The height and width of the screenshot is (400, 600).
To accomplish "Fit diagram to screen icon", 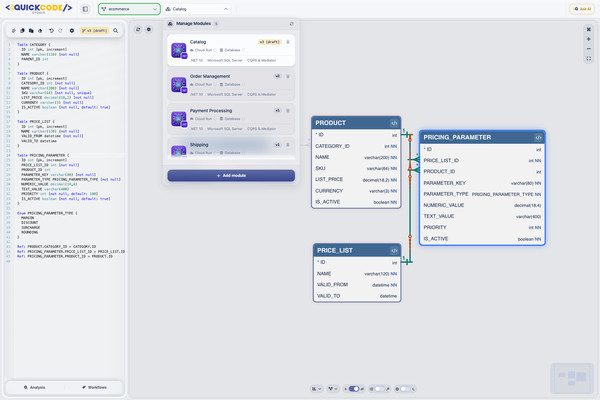I will point(589,59).
